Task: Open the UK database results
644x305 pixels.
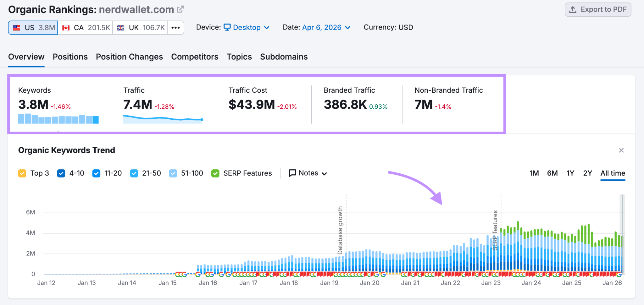Action: [x=140, y=27]
